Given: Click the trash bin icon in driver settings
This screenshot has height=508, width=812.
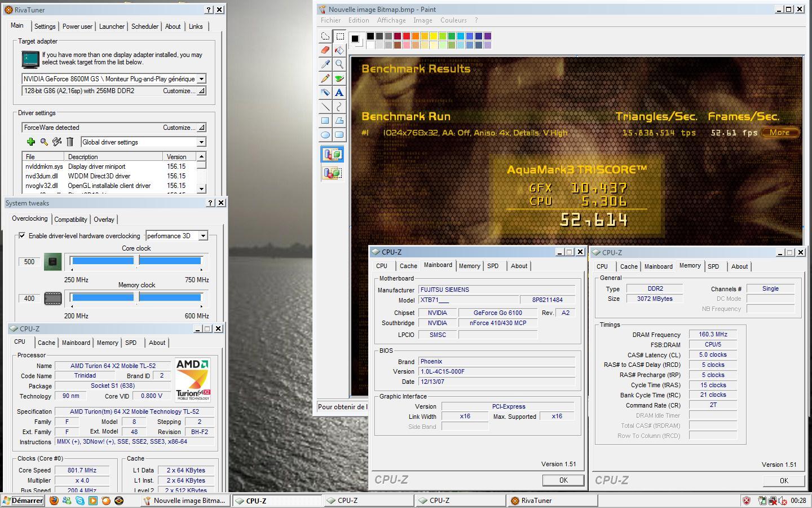Looking at the screenshot, I should point(70,142).
